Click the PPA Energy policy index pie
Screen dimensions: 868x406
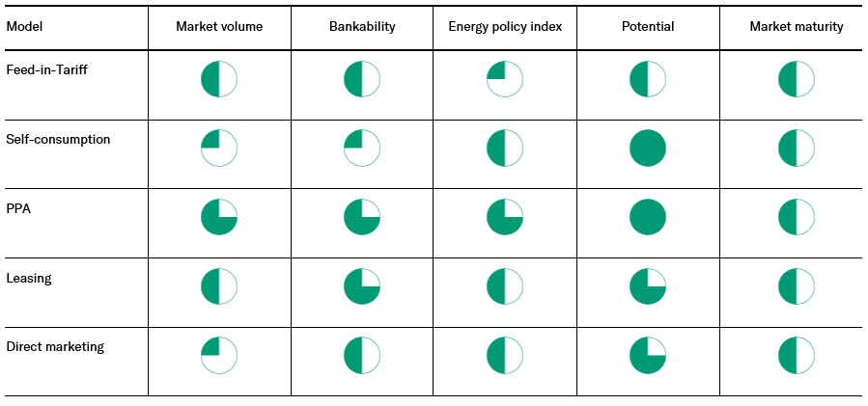(x=505, y=218)
